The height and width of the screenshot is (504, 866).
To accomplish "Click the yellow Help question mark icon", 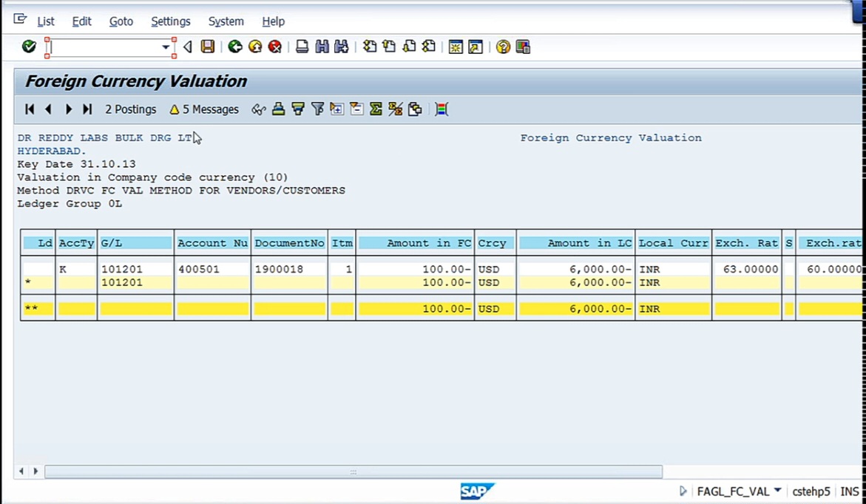I will (x=503, y=47).
